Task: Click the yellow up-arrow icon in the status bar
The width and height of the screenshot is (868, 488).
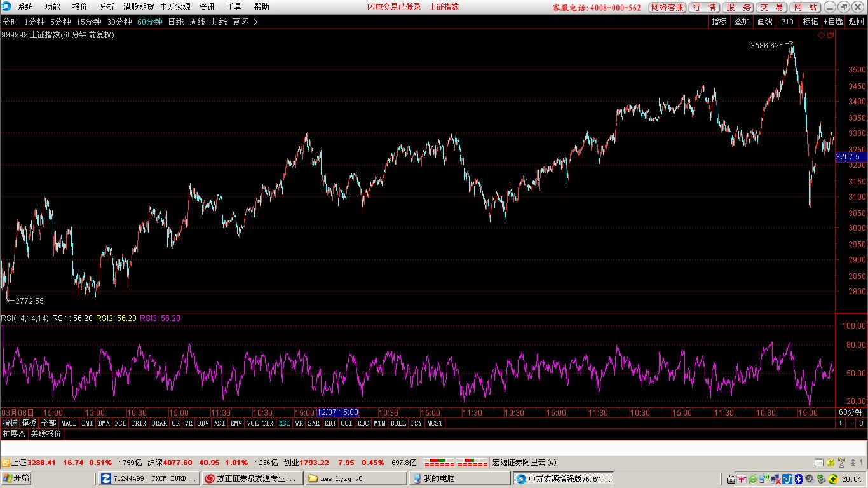Action: click(x=830, y=463)
